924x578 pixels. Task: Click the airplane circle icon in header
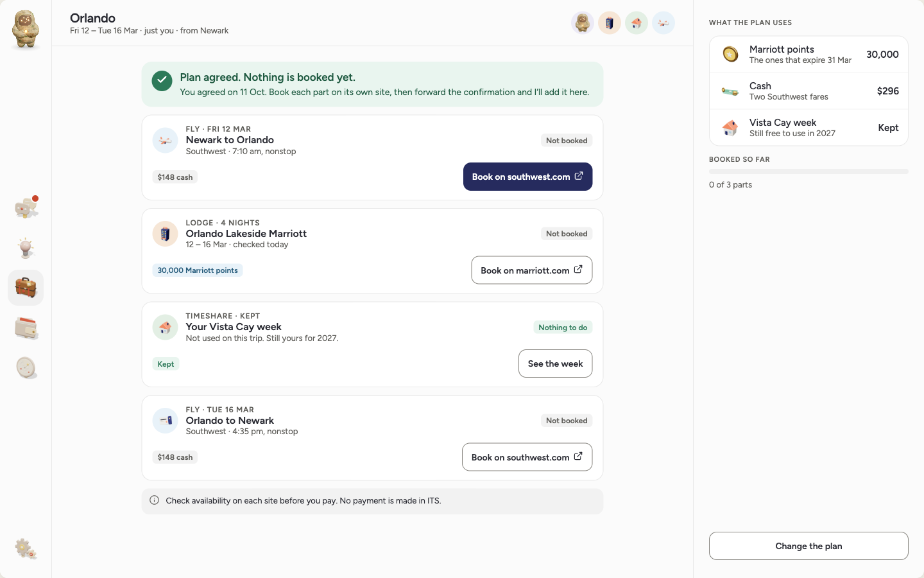pyautogui.click(x=663, y=23)
